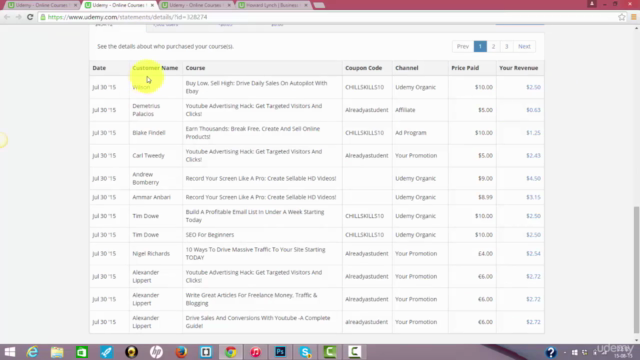Open the Windows Start button
This screenshot has width=640, height=360.
(x=9, y=352)
